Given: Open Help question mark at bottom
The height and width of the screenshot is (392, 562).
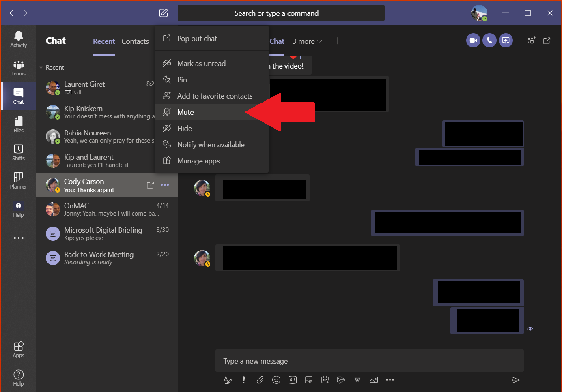Looking at the screenshot, I should 18,377.
